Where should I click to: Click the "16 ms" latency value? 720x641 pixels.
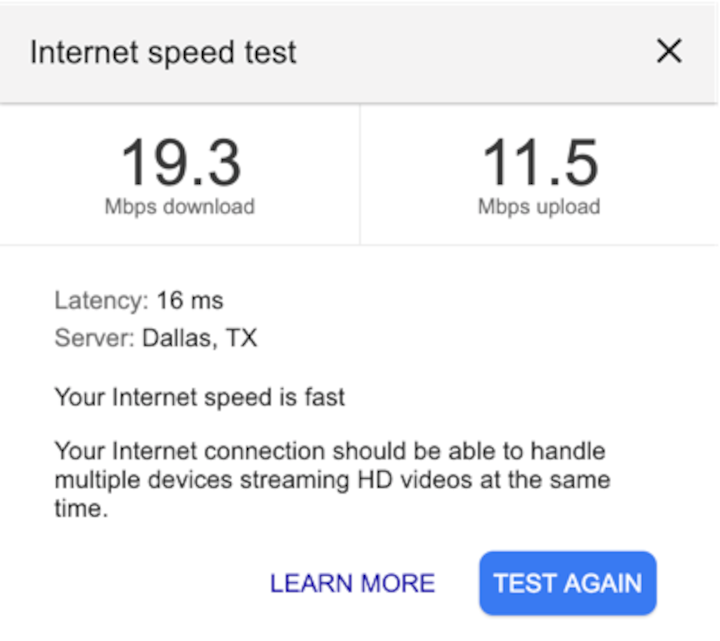click(190, 300)
